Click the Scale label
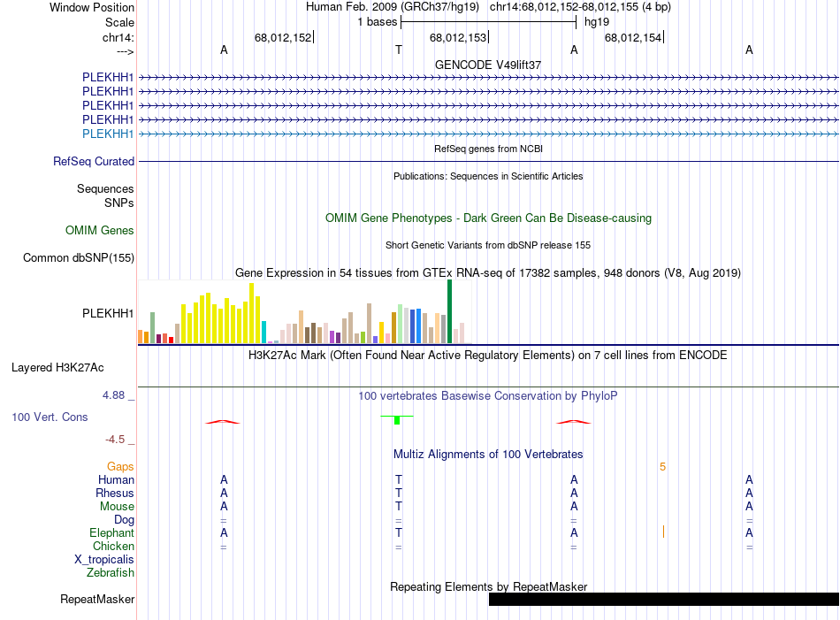The height and width of the screenshot is (620, 840). point(119,22)
